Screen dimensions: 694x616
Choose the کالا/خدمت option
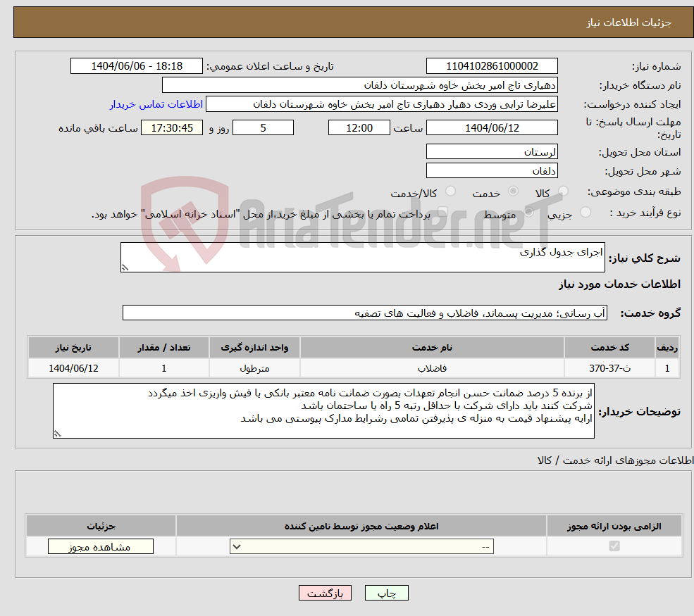450,191
